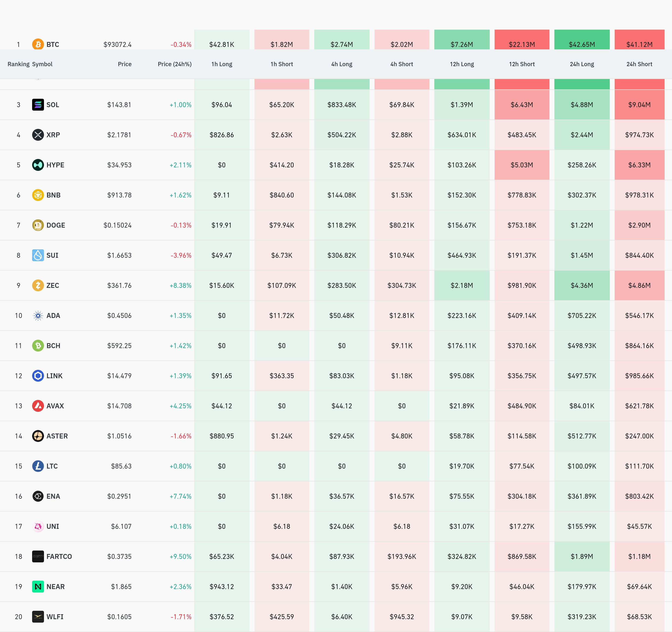The image size is (672, 632).
Task: Open the ASTER symbol link
Action: (57, 436)
